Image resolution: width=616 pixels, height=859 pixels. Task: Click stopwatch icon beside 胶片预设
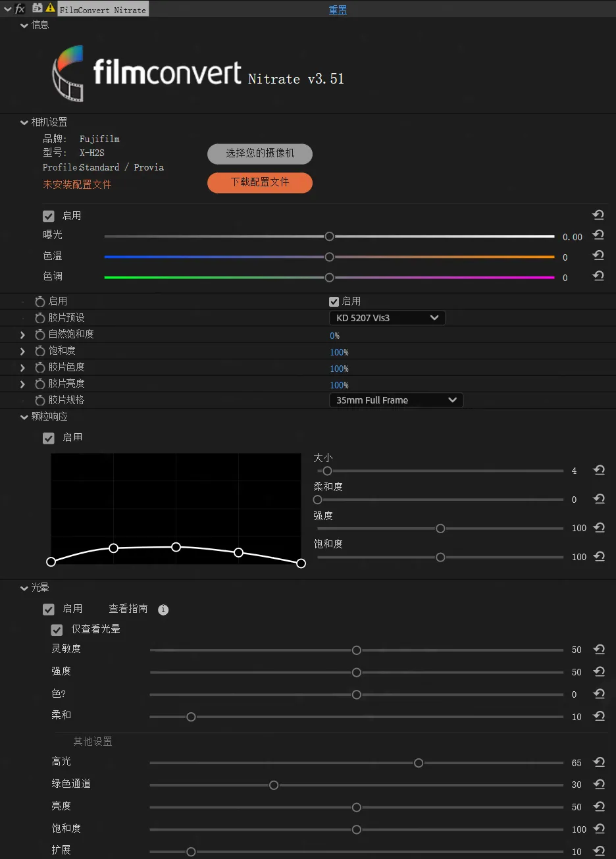point(40,318)
